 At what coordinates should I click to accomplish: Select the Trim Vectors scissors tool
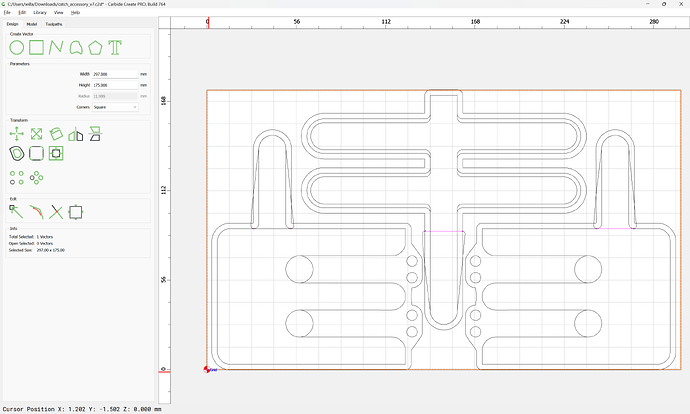coord(56,212)
